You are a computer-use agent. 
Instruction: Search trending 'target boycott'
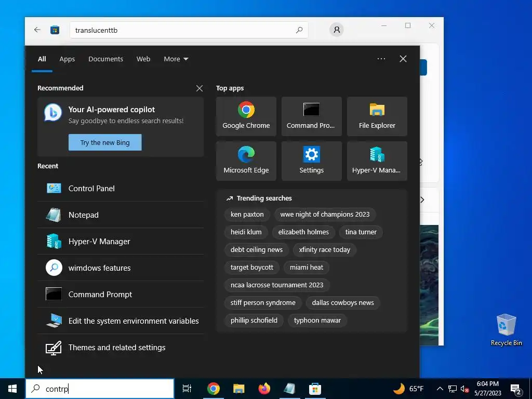click(x=252, y=268)
